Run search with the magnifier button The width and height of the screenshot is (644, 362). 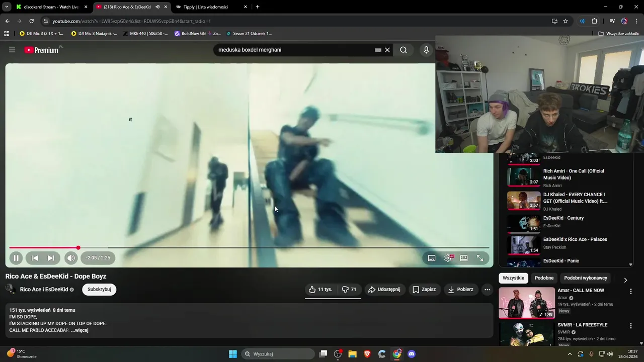(x=404, y=50)
